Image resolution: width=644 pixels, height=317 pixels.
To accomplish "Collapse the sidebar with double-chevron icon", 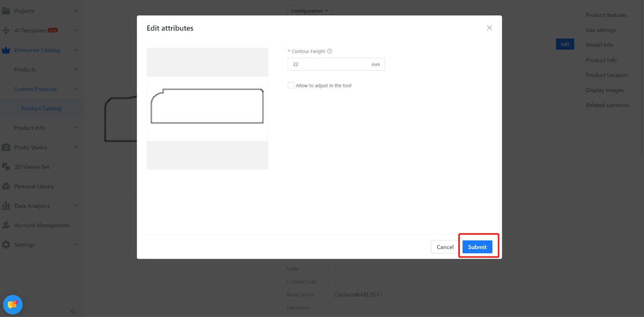I will [73, 311].
